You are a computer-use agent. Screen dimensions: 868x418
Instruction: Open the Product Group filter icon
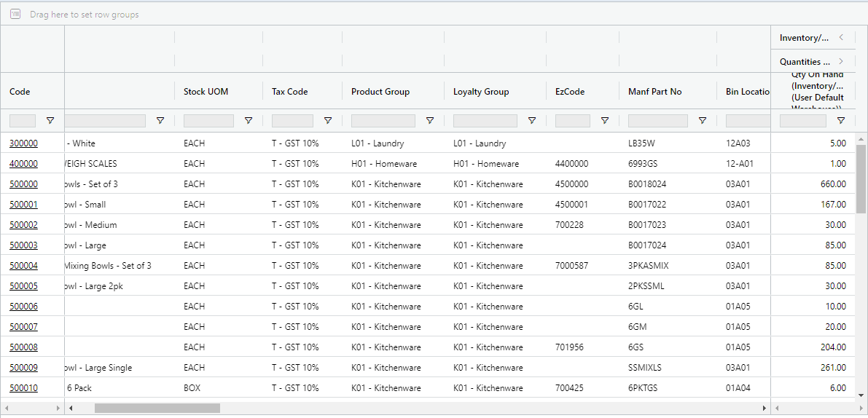tap(430, 121)
